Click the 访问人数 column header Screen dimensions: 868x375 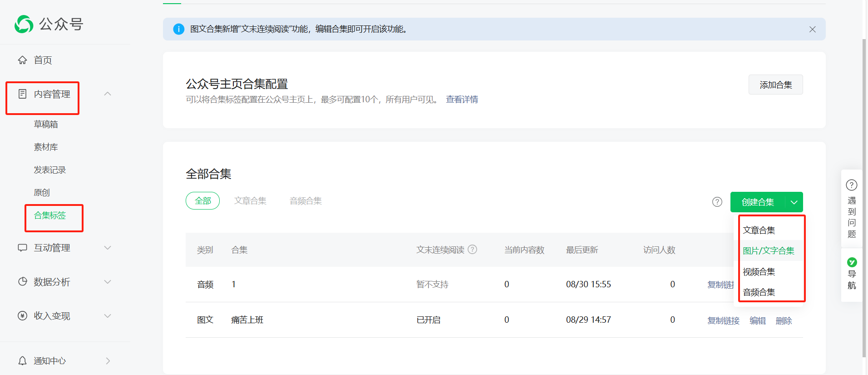[x=659, y=250]
